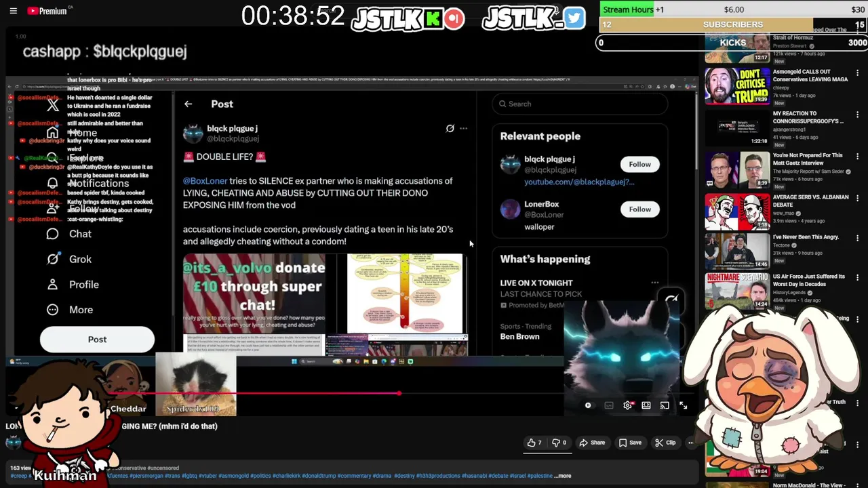Image resolution: width=868 pixels, height=488 pixels.
Task: Open the Asmongold CALLS OUT video thumbnail
Action: pyautogui.click(x=736, y=86)
